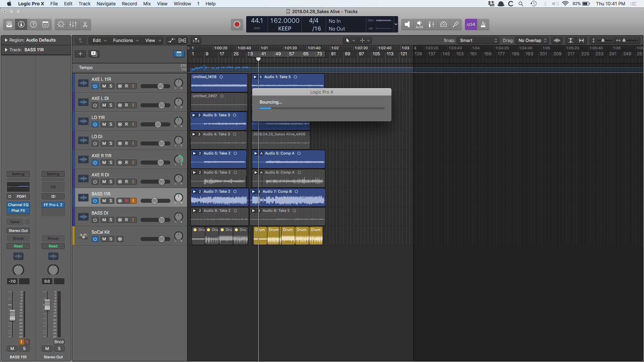
Task: Select the Untitled_2#07 region
Action: tap(219, 102)
